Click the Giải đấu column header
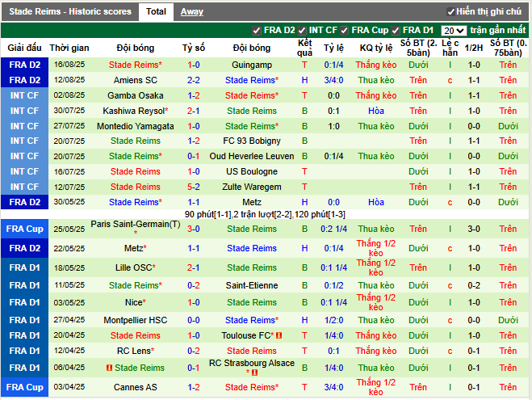Image resolution: width=532 pixels, height=400 pixels. point(24,48)
